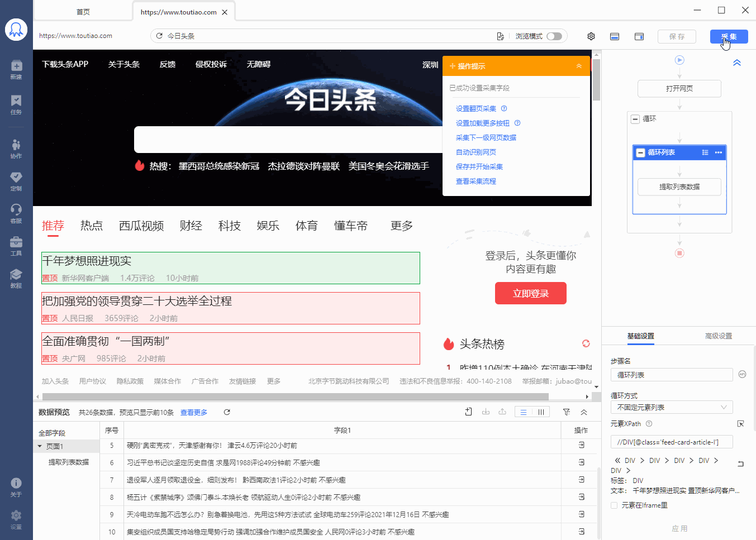Collapse the 循环 loop box
The width and height of the screenshot is (756, 540).
(635, 119)
